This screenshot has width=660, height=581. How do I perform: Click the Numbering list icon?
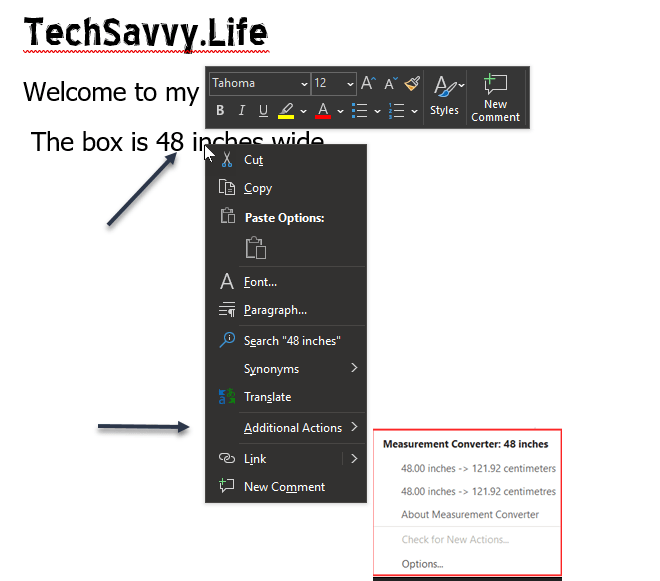[396, 111]
